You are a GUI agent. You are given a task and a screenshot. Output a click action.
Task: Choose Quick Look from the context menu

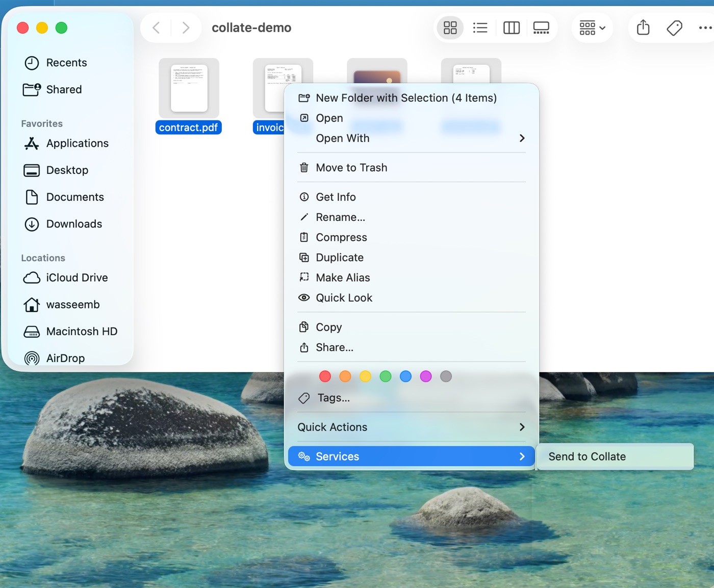pyautogui.click(x=412, y=298)
